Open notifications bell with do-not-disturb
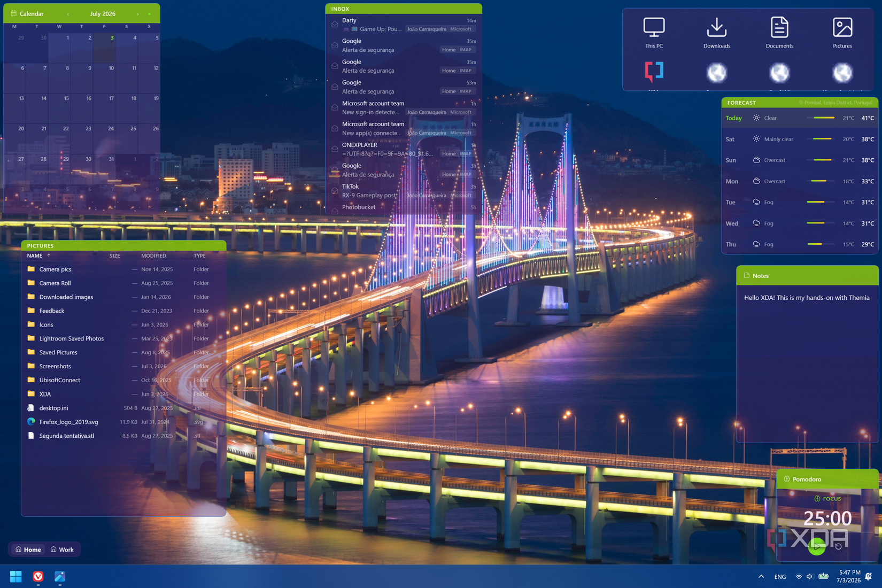The width and height of the screenshot is (882, 588). point(869,576)
